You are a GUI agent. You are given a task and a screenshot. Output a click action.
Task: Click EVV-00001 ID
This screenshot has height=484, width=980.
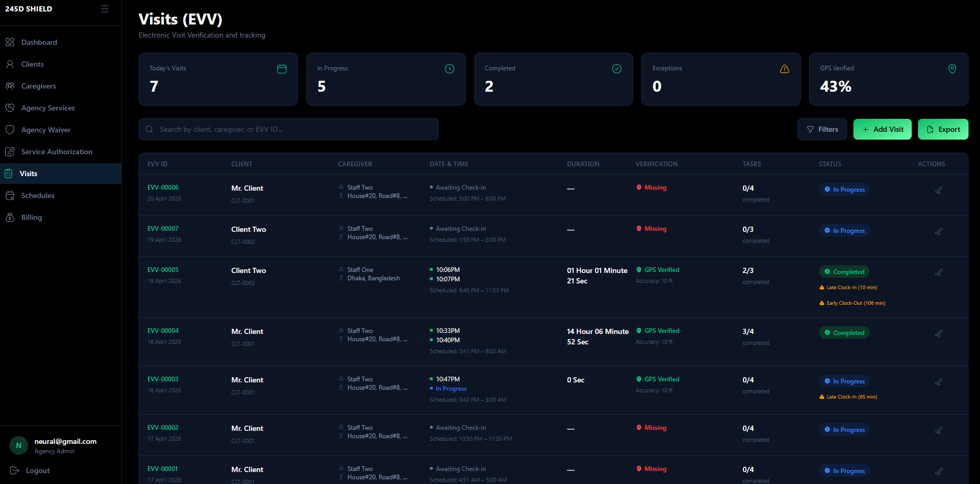[163, 469]
